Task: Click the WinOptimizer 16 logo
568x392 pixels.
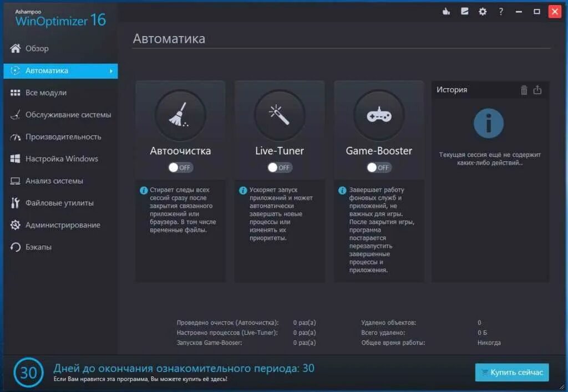Action: click(60, 18)
